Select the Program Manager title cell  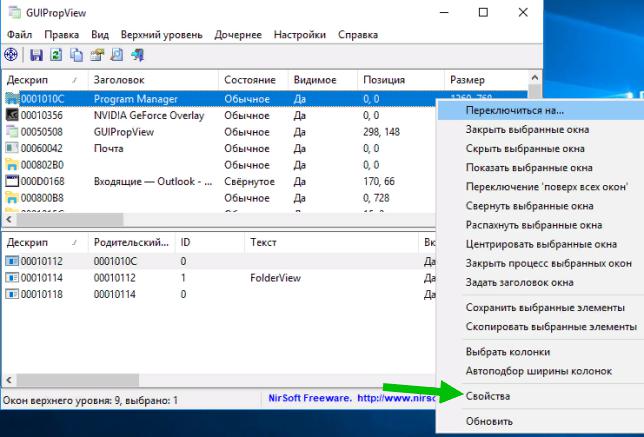136,99
